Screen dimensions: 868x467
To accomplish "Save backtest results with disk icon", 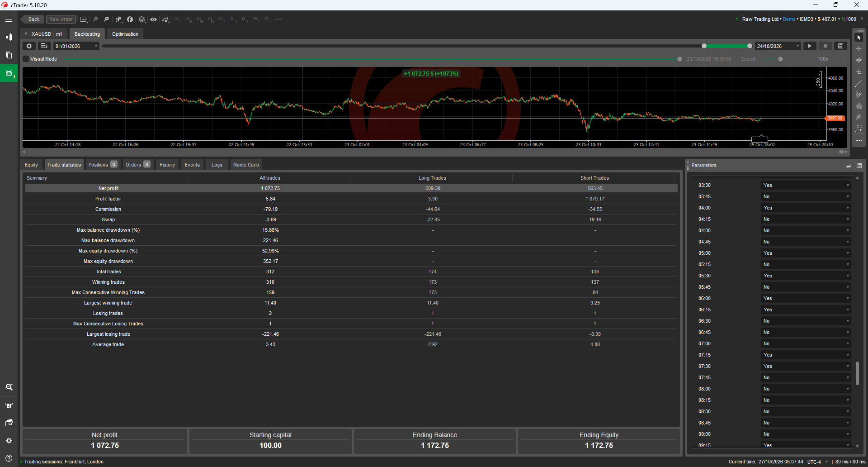I will 840,46.
